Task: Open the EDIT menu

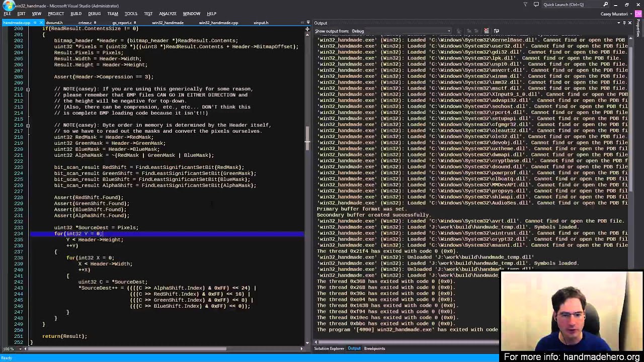Action: (22, 14)
